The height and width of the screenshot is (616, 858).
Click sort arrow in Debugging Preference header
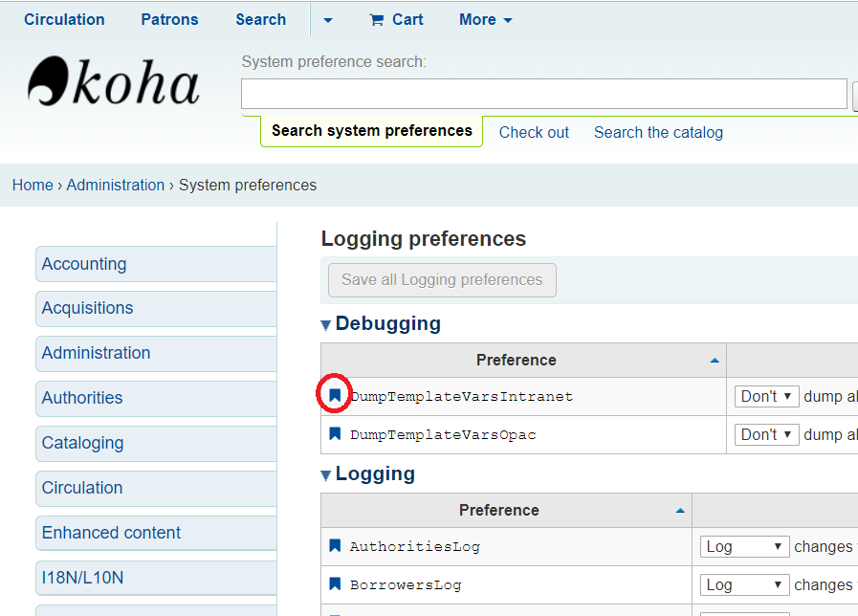tap(715, 361)
